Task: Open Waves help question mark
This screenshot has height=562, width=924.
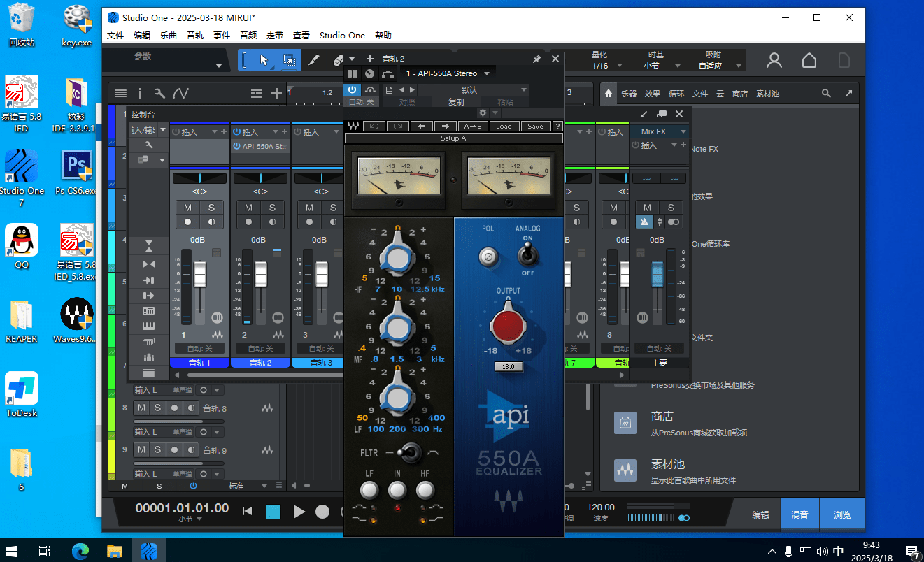Action: (x=557, y=127)
